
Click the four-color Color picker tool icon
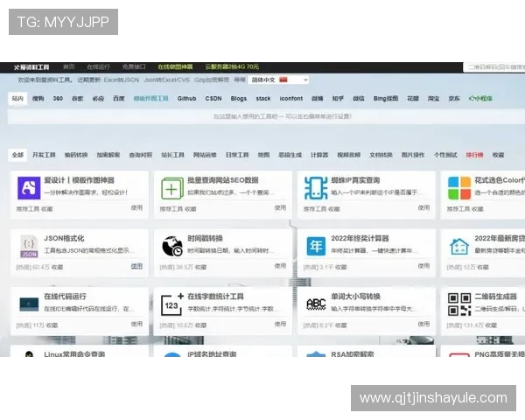tap(459, 188)
